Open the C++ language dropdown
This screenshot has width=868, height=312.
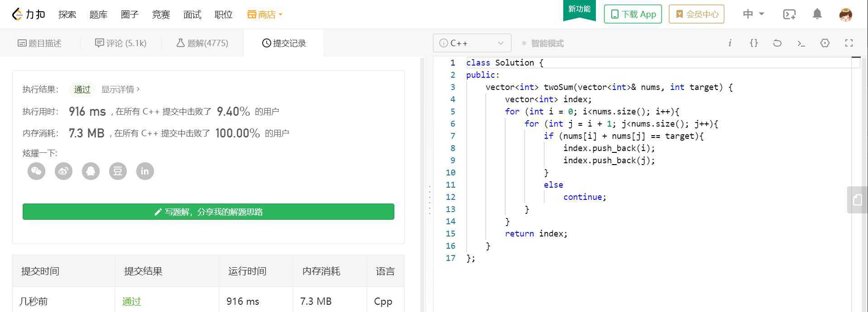(x=472, y=43)
